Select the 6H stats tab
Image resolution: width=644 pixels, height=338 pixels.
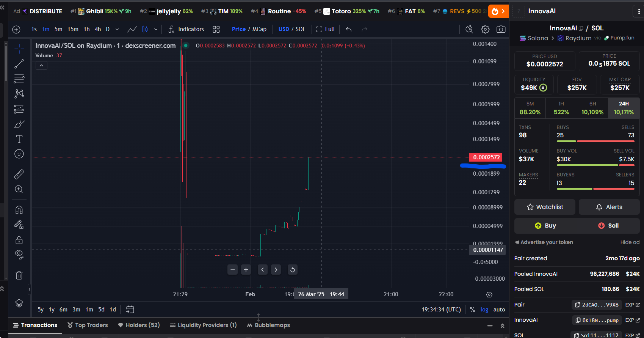coord(592,108)
